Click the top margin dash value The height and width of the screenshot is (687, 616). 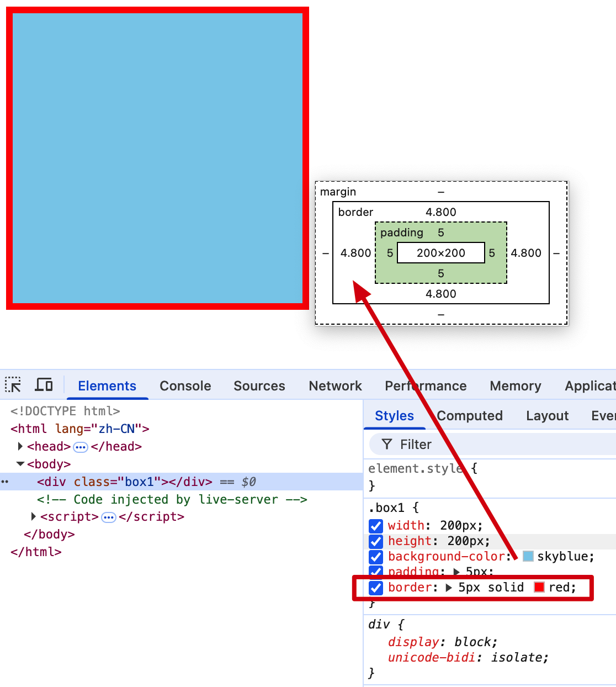click(x=441, y=192)
